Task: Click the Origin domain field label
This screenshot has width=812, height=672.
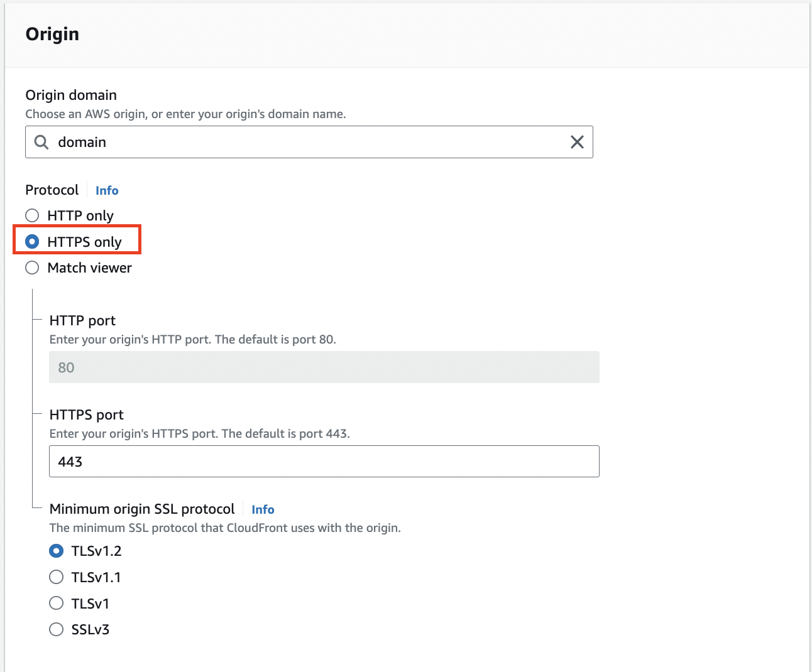Action: (x=71, y=95)
